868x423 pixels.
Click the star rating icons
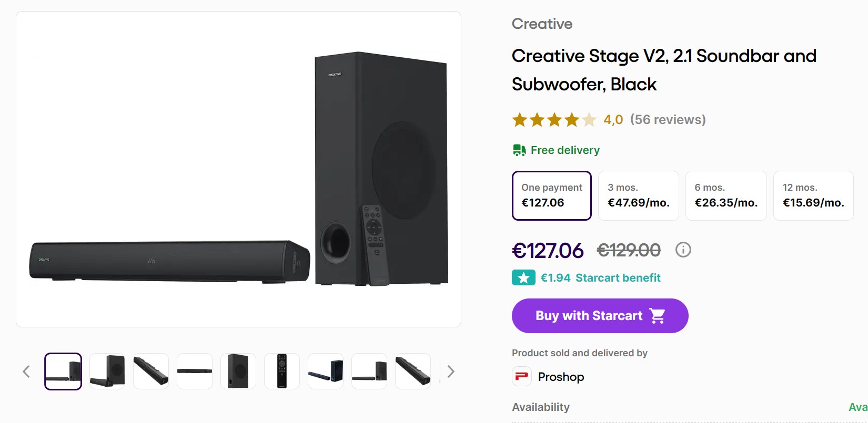tap(554, 120)
